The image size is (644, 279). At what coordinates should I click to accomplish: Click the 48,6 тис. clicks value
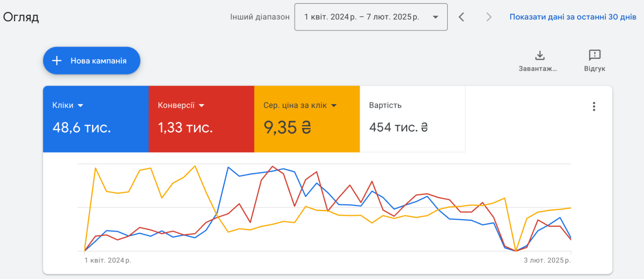(82, 128)
